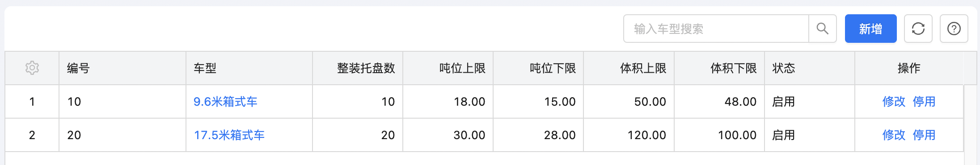This screenshot has width=980, height=165.
Task: Click 停用 for 9.6米箱式车 row
Action: tap(924, 102)
